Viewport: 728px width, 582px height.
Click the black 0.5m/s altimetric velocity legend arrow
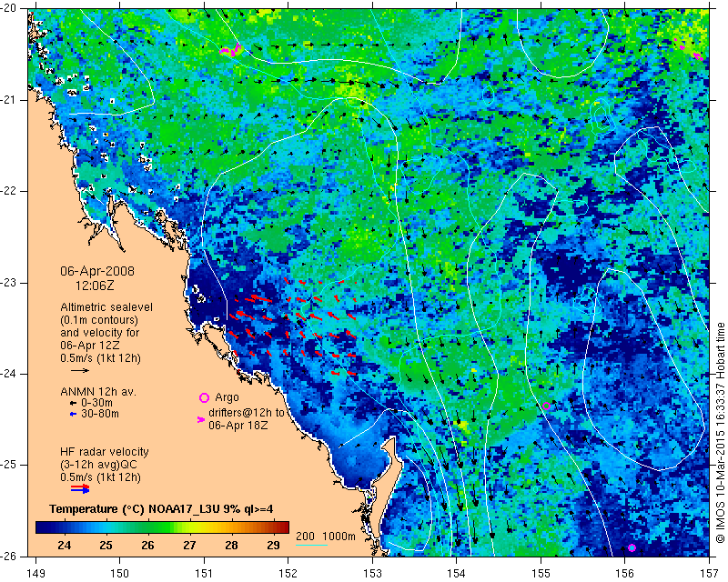(79, 370)
